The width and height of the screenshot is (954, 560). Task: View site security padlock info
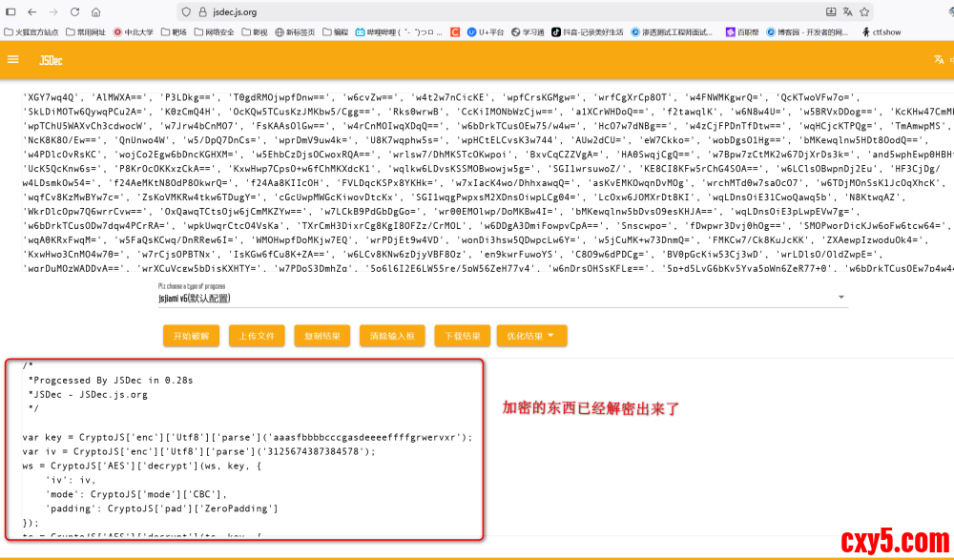(x=202, y=12)
